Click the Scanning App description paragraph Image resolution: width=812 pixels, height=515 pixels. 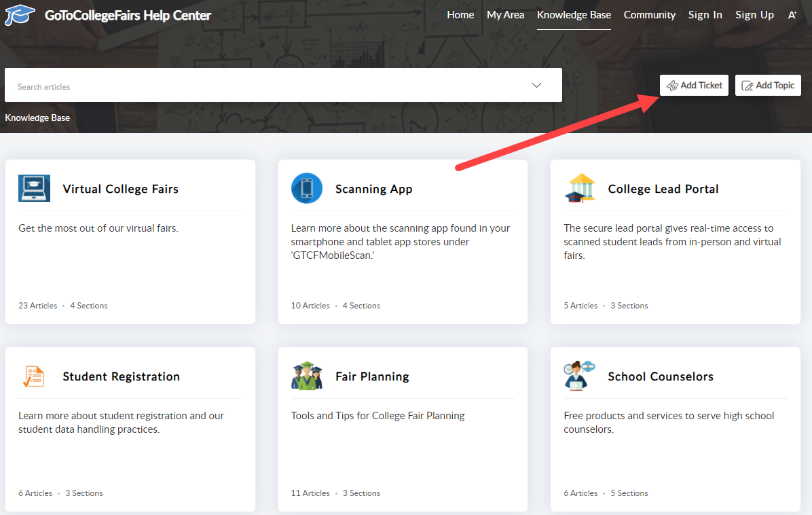[x=401, y=241]
